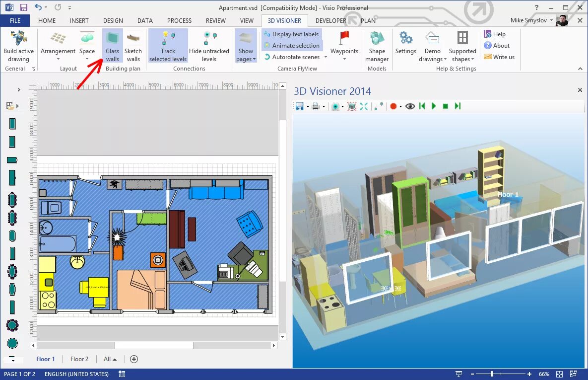Open the 3D Visioner Settings gears
Viewport: 588px width, 380px height.
pyautogui.click(x=406, y=43)
